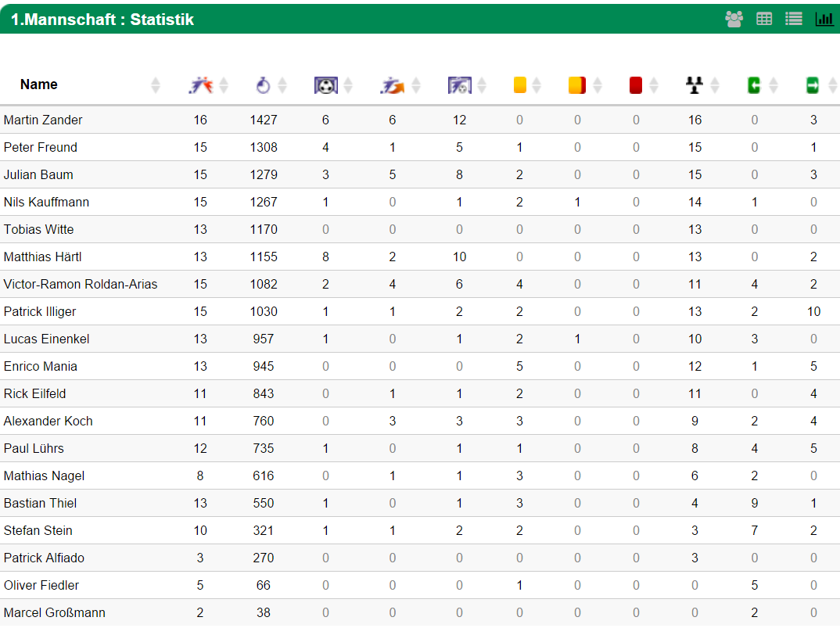
Task: Click the yellow-red card column icon
Action: [577, 85]
